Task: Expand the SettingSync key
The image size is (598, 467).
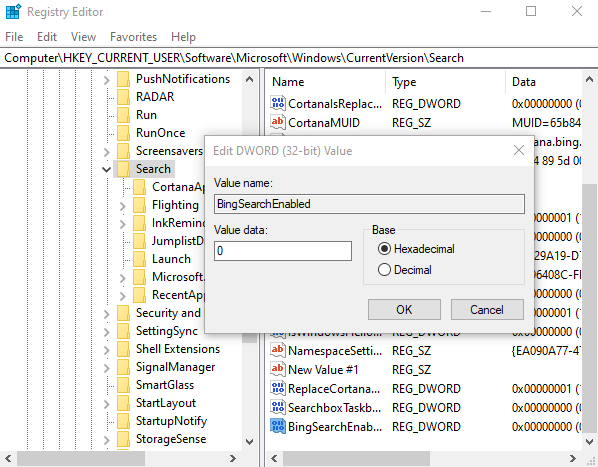Action: pyautogui.click(x=106, y=332)
